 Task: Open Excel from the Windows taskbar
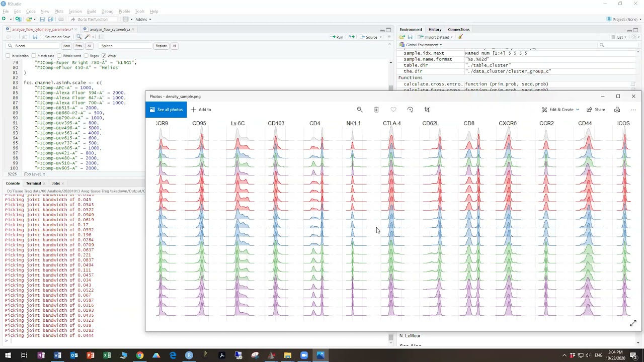point(107,355)
